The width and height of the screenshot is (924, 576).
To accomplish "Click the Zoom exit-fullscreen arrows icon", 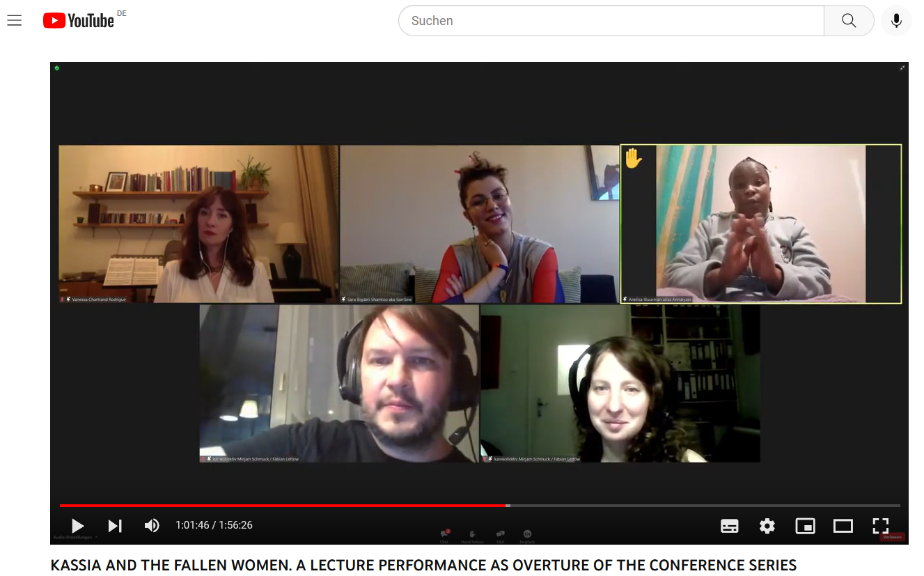I will [x=902, y=68].
